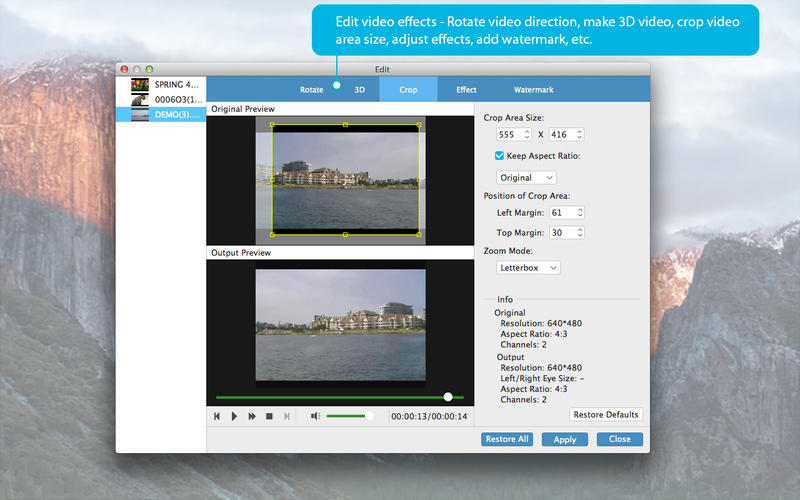Play the video preview
The height and width of the screenshot is (500, 800).
click(234, 416)
